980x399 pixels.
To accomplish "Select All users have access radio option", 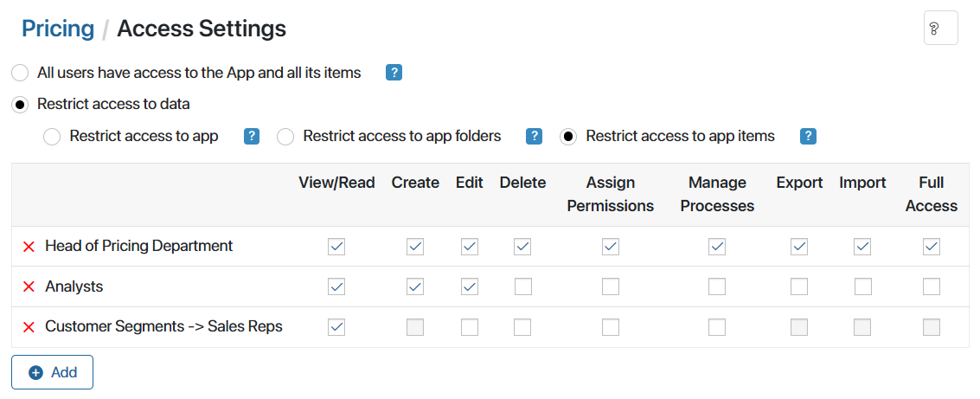I will coord(20,74).
